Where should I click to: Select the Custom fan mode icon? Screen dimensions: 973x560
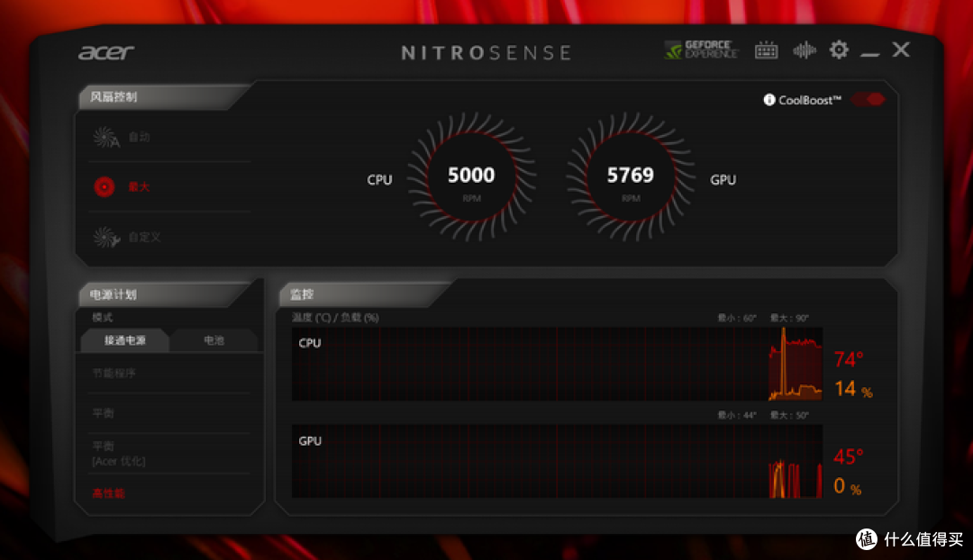(x=106, y=237)
